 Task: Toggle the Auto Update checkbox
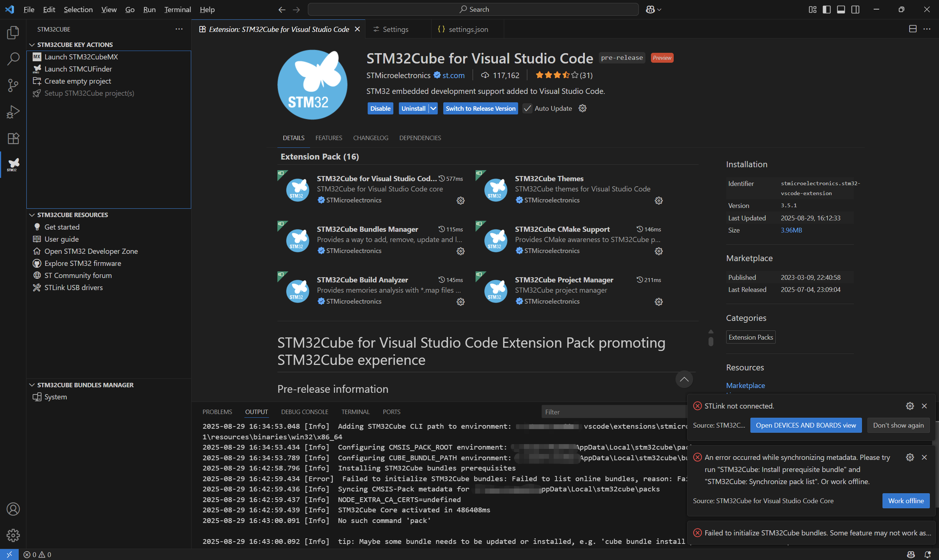click(x=527, y=108)
